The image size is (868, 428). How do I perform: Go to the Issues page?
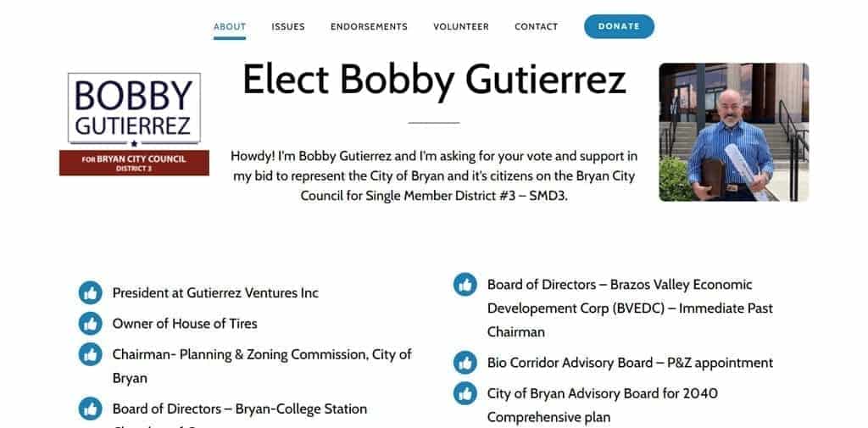tap(288, 26)
